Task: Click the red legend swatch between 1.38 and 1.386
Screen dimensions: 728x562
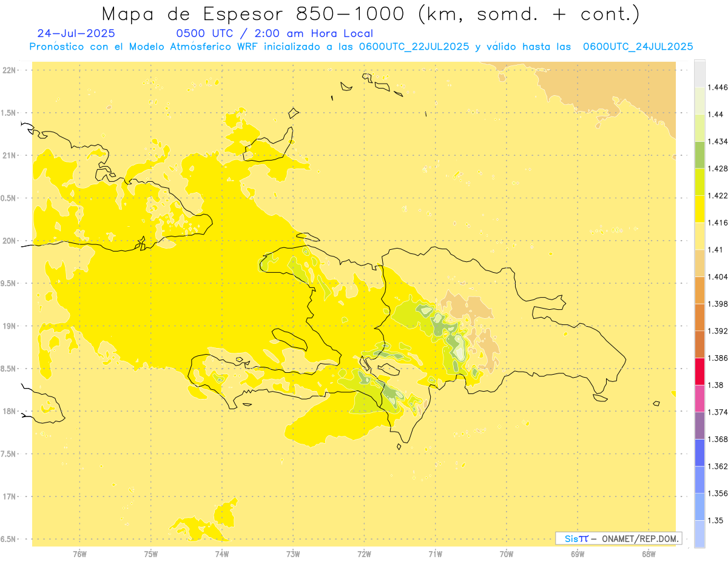Action: click(699, 371)
